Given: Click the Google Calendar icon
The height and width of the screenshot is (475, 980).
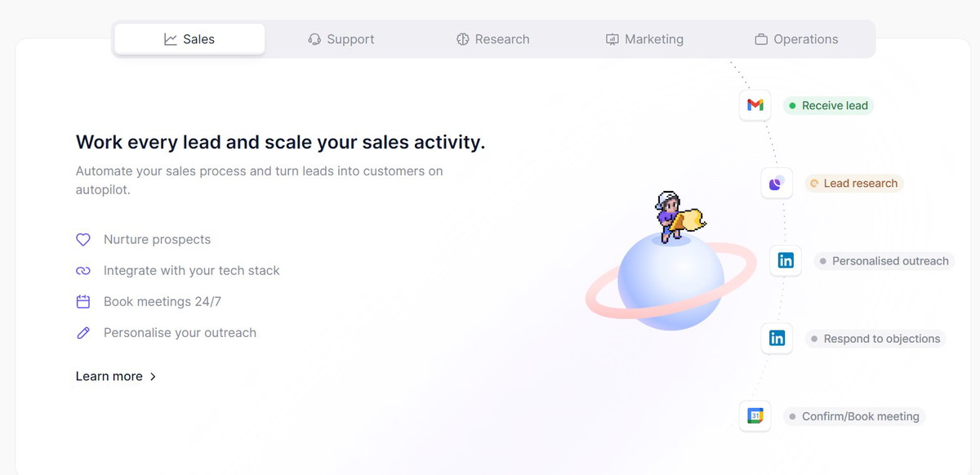Looking at the screenshot, I should click(755, 416).
